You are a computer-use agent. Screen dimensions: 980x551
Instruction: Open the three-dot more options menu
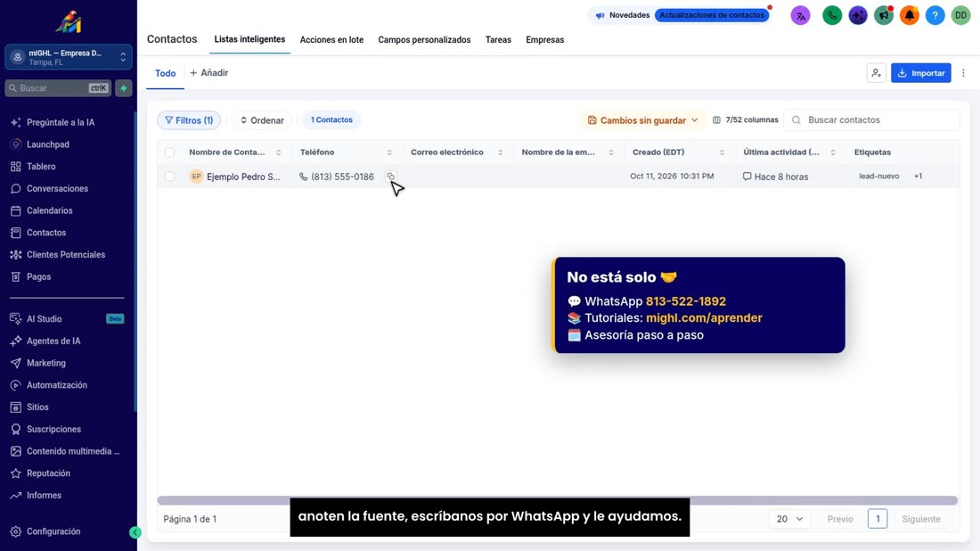(x=963, y=73)
